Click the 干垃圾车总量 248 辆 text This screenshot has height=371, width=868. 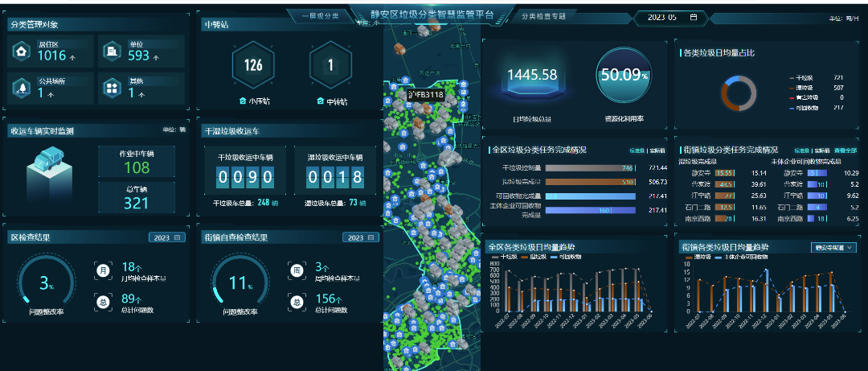pos(244,203)
